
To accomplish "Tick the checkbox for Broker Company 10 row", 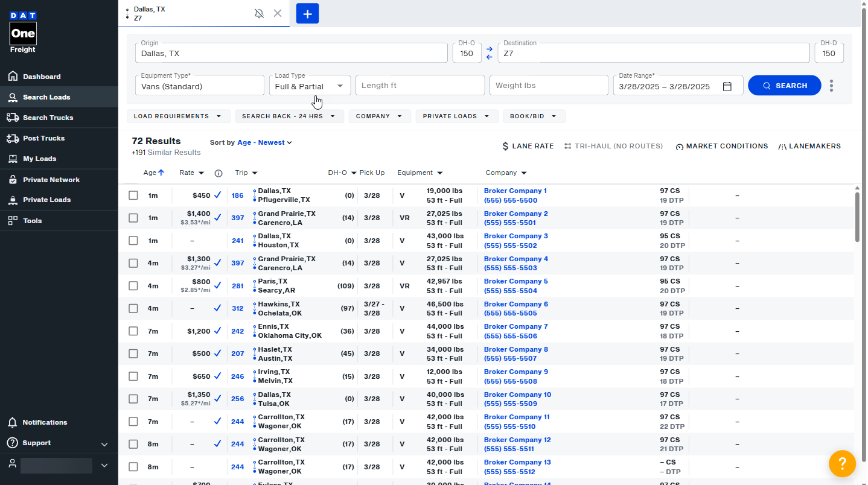I will 133,399.
